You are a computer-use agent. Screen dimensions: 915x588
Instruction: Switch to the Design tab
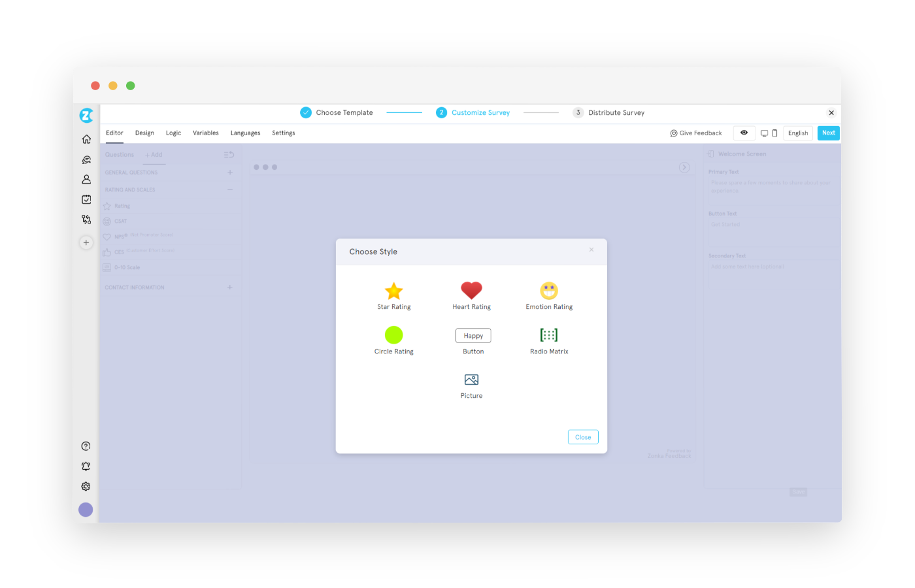(x=144, y=133)
